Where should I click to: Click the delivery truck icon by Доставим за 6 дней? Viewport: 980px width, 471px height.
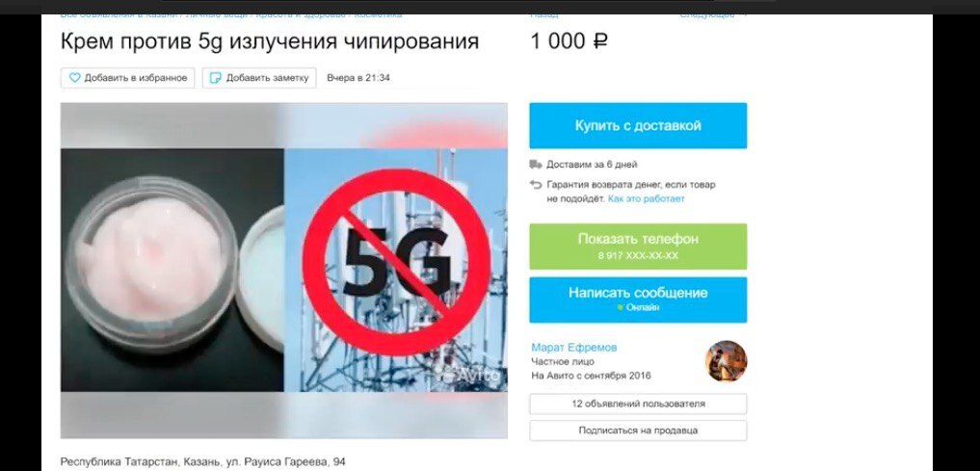[x=536, y=165]
